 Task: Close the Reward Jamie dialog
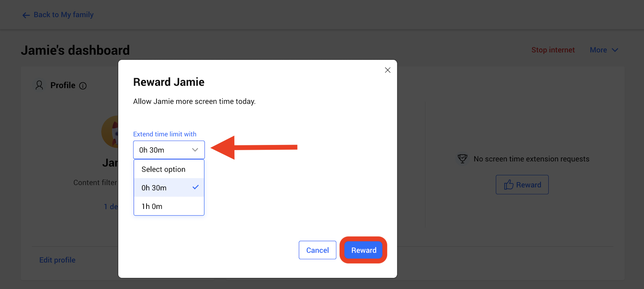[x=388, y=70]
